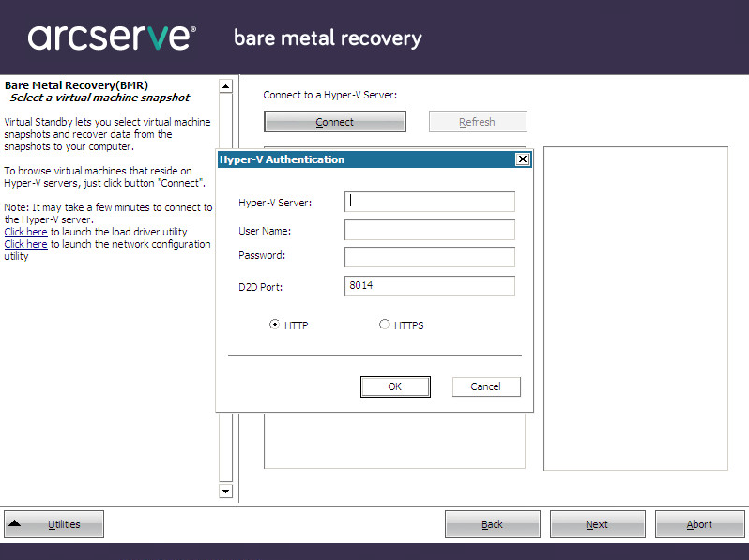Launch the network configuration utility link
Viewport: 749px width, 560px height.
tap(25, 244)
